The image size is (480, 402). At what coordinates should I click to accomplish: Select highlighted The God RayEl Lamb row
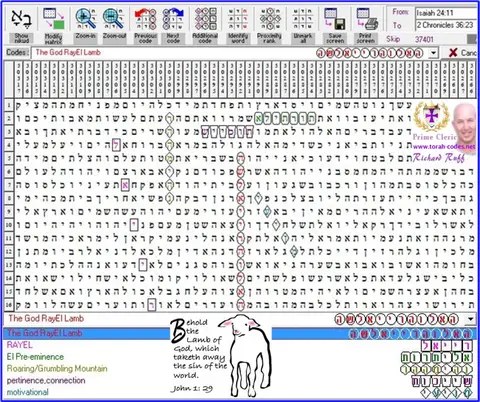pos(240,333)
